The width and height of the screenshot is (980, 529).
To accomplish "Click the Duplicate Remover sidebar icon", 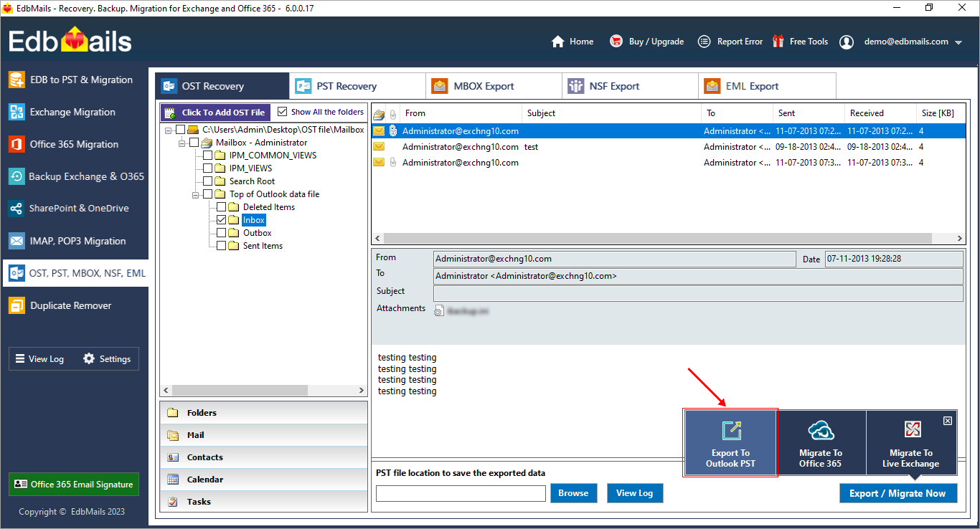I will pyautogui.click(x=17, y=305).
